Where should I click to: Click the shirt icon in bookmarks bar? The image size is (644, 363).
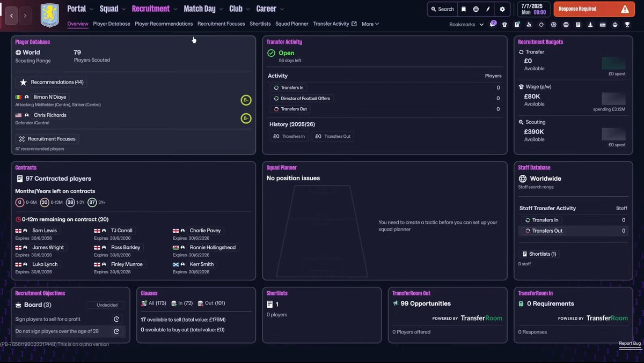504,25
